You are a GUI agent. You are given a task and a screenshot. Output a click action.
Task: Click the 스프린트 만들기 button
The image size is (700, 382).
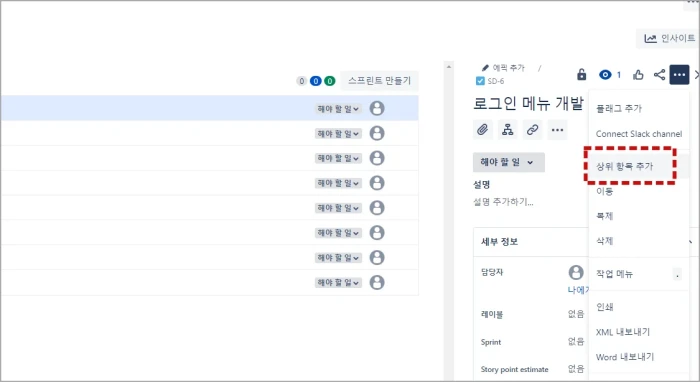coord(379,81)
